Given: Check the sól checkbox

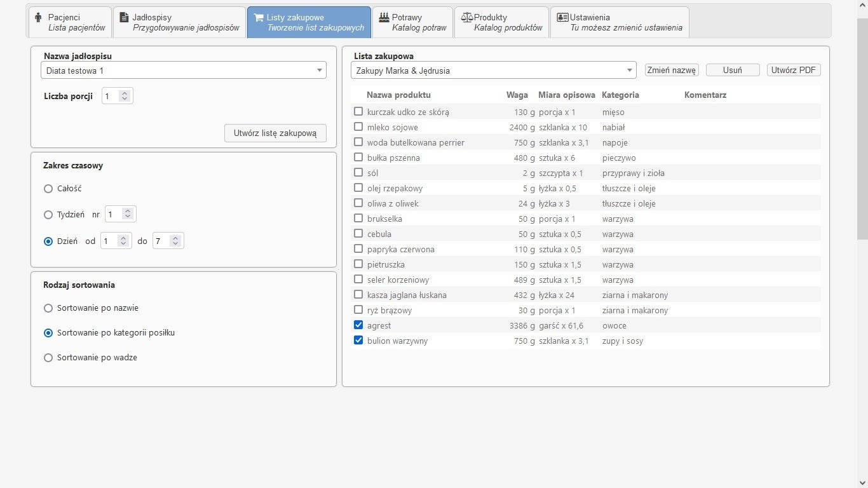Looking at the screenshot, I should click(x=358, y=172).
